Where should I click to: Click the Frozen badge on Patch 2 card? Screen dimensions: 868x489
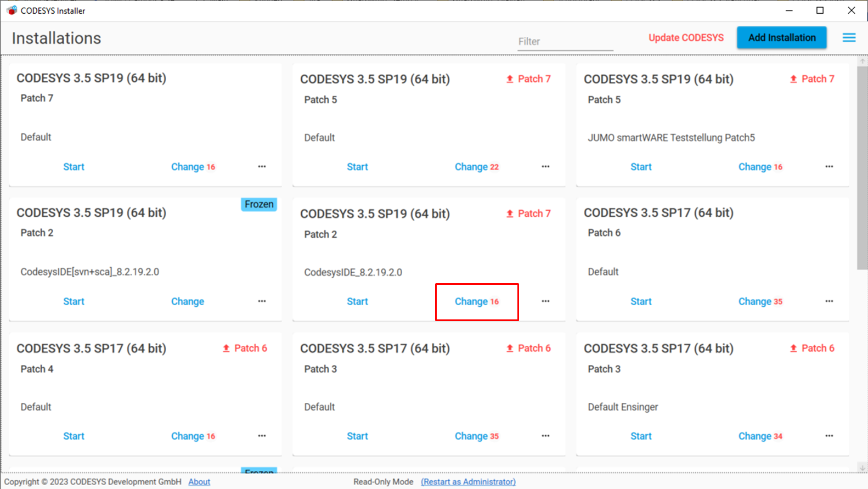259,204
